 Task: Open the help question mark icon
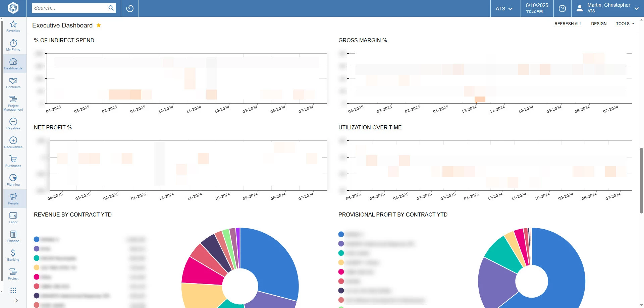pos(562,8)
